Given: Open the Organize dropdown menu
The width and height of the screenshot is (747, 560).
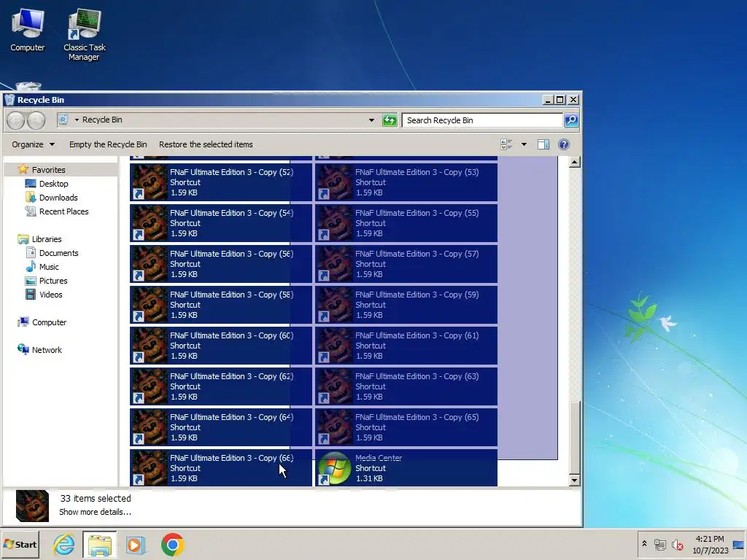Looking at the screenshot, I should (x=34, y=144).
